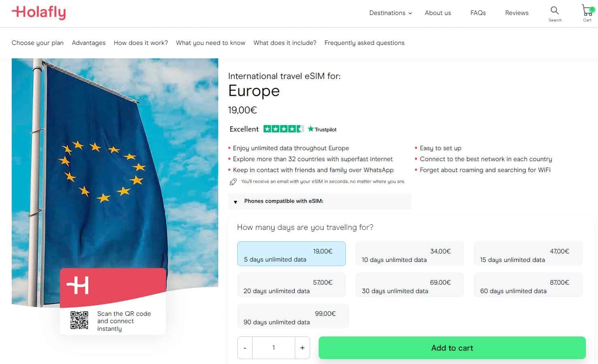Viewport: 598px width, 364px height.
Task: Expand the Destinations dropdown menu
Action: coord(390,13)
